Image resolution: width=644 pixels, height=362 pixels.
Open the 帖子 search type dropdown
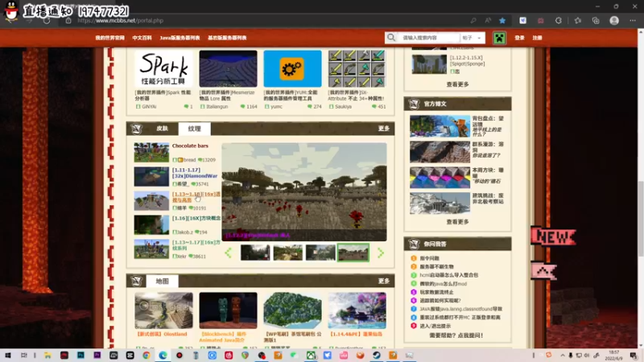tap(472, 38)
